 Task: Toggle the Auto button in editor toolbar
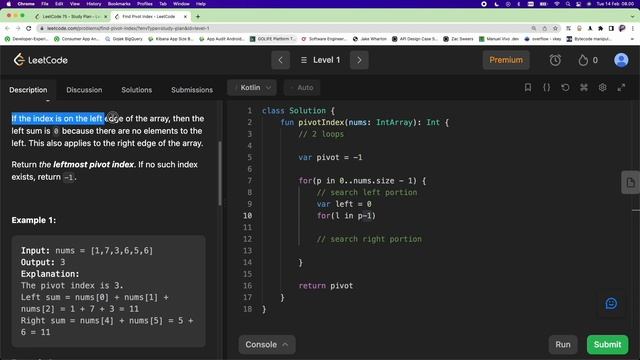(302, 87)
